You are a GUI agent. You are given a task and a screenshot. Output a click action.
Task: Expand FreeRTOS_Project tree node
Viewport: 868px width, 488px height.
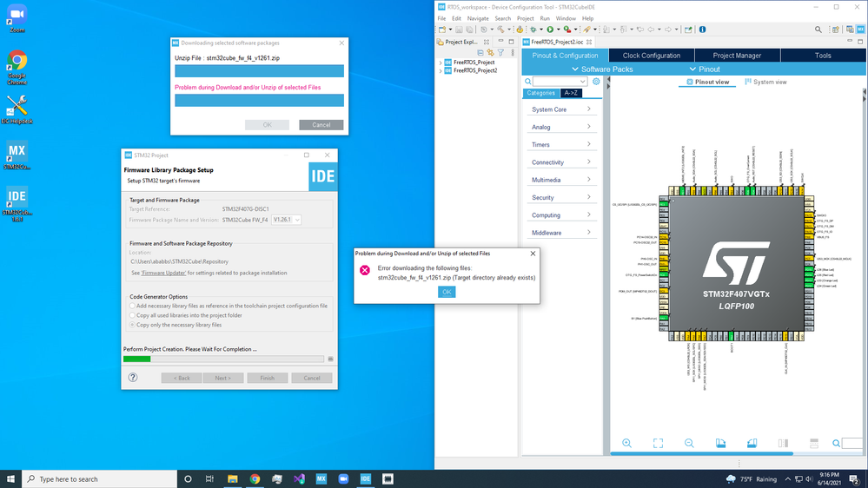[441, 63]
